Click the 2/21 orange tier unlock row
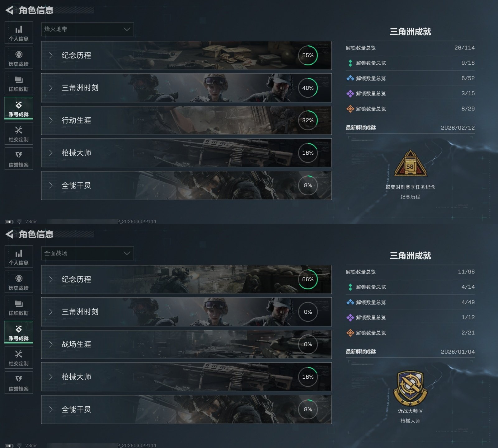Viewport: 498px width, 448px height. pyautogui.click(x=410, y=333)
